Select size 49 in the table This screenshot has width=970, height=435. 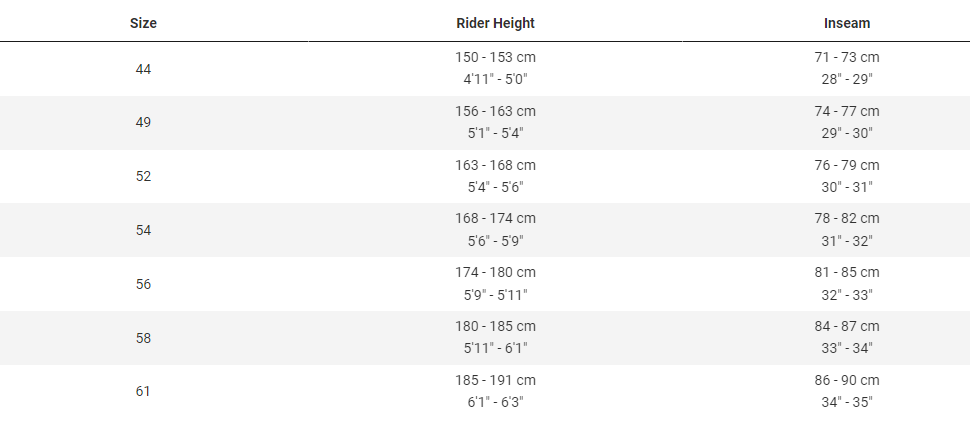click(143, 122)
